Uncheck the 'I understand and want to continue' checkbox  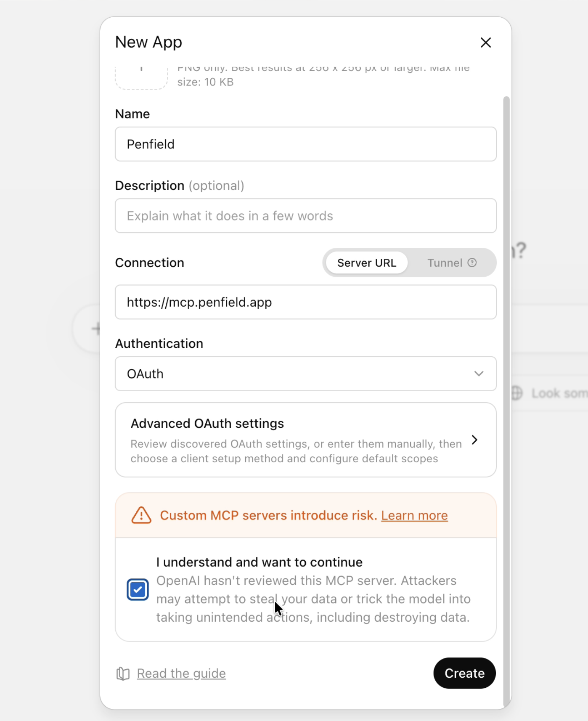(x=138, y=590)
